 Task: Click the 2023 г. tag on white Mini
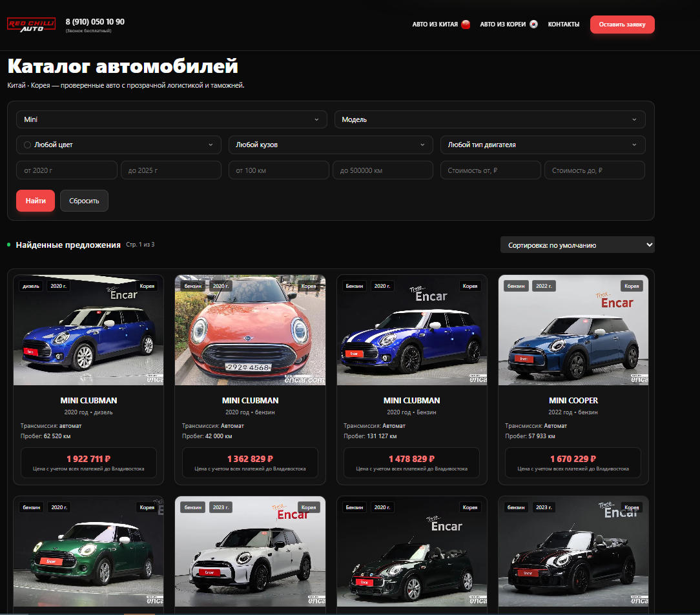click(x=221, y=507)
